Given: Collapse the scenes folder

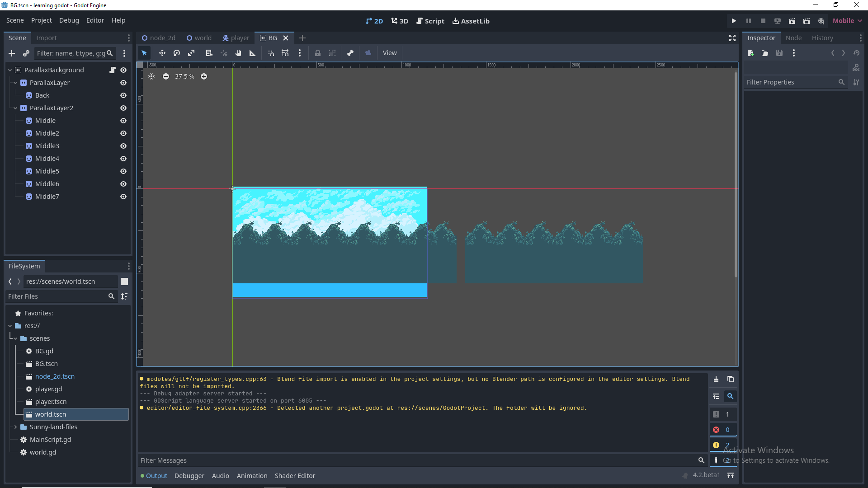Looking at the screenshot, I should point(15,338).
